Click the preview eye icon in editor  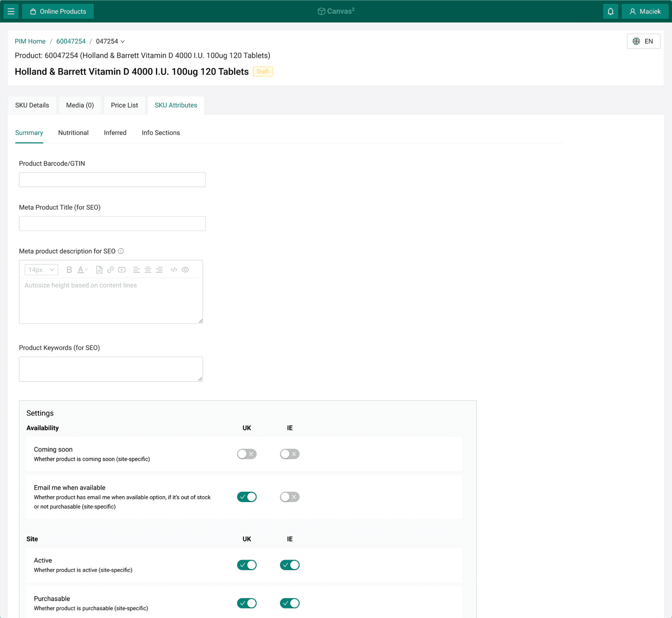[185, 270]
